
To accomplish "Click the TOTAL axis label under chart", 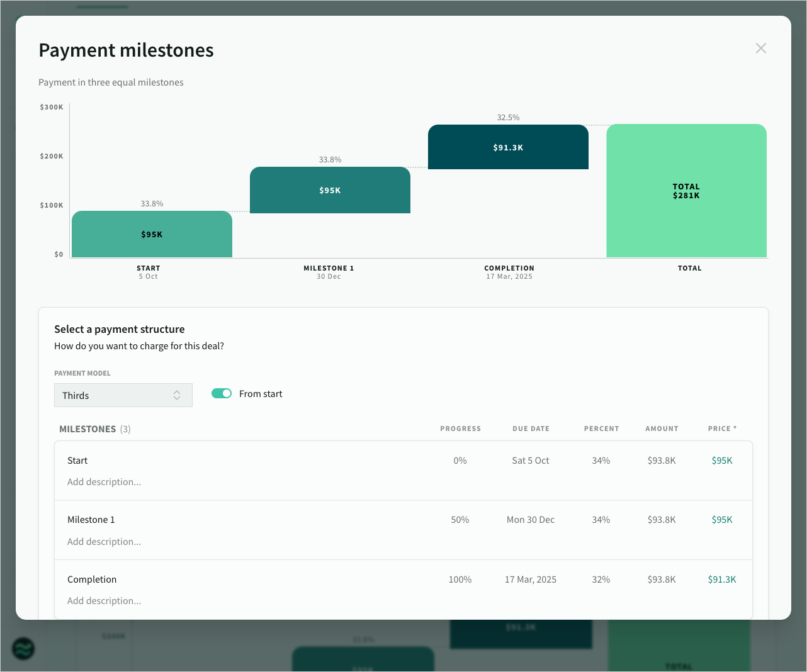I will point(689,268).
